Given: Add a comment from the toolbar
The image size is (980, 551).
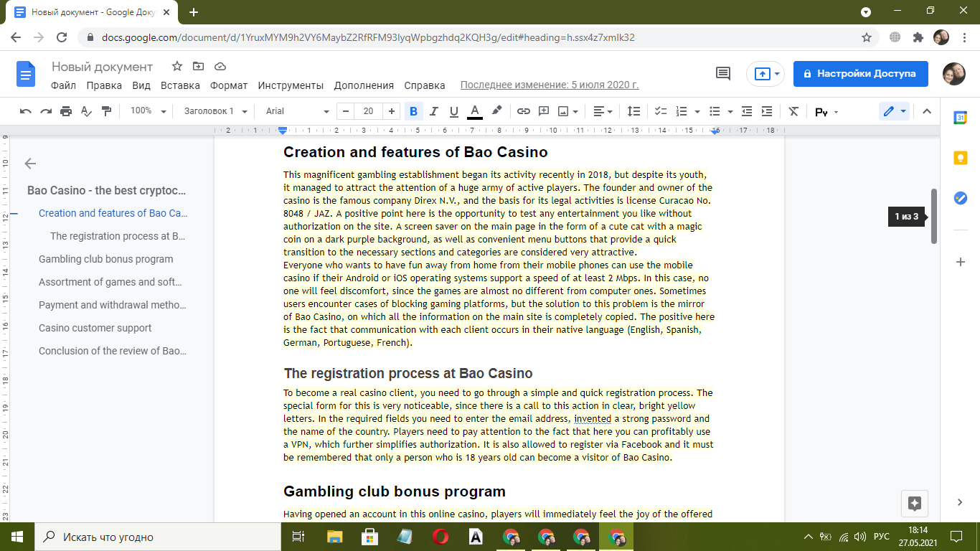Looking at the screenshot, I should click(544, 111).
